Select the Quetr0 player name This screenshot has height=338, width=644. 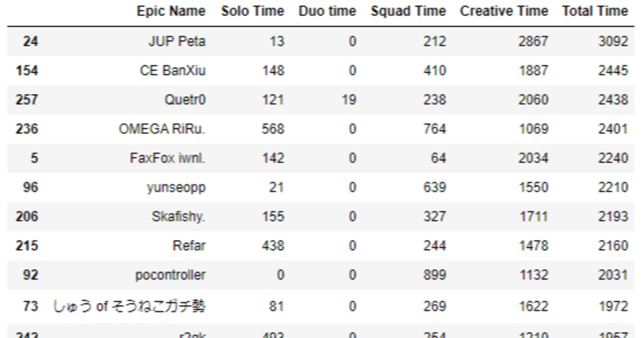tap(185, 100)
